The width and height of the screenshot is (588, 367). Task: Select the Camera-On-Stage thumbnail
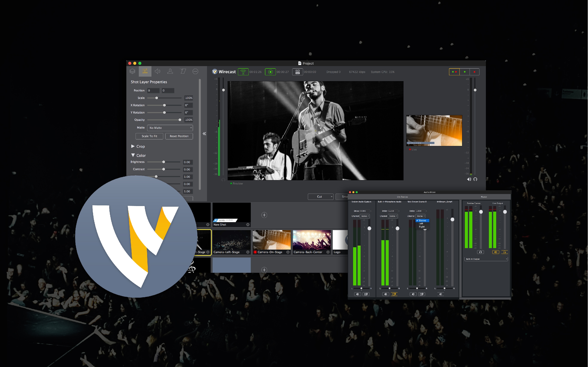point(270,243)
